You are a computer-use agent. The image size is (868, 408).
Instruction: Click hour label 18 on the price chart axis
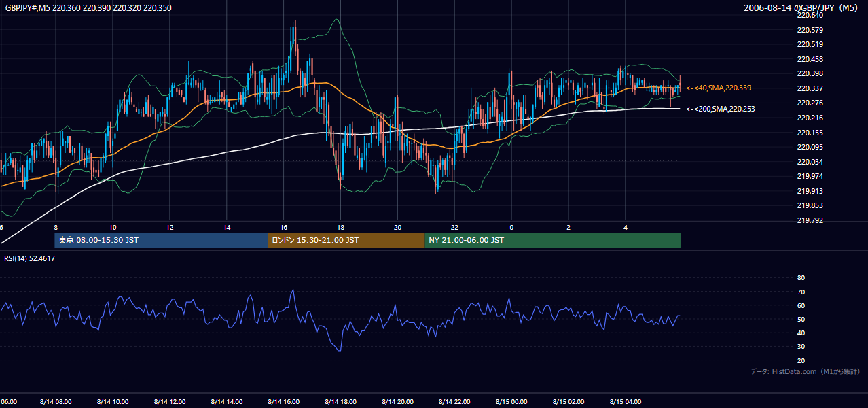pyautogui.click(x=341, y=227)
